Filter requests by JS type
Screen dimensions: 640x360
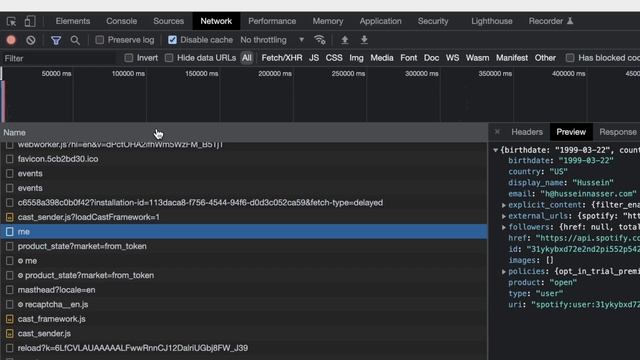click(314, 58)
